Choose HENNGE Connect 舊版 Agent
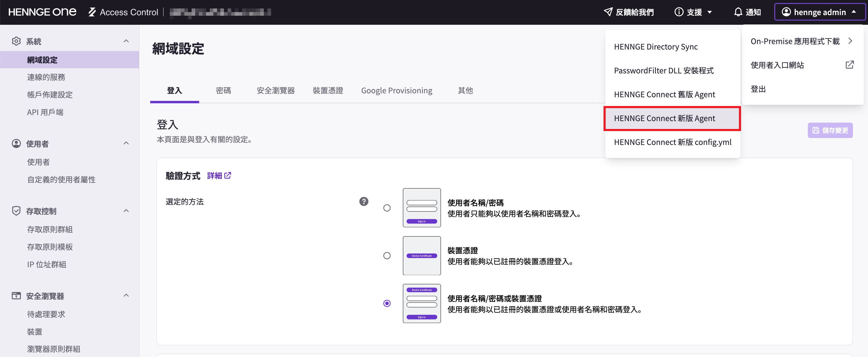Viewport: 868px width, 357px height. coord(672,94)
